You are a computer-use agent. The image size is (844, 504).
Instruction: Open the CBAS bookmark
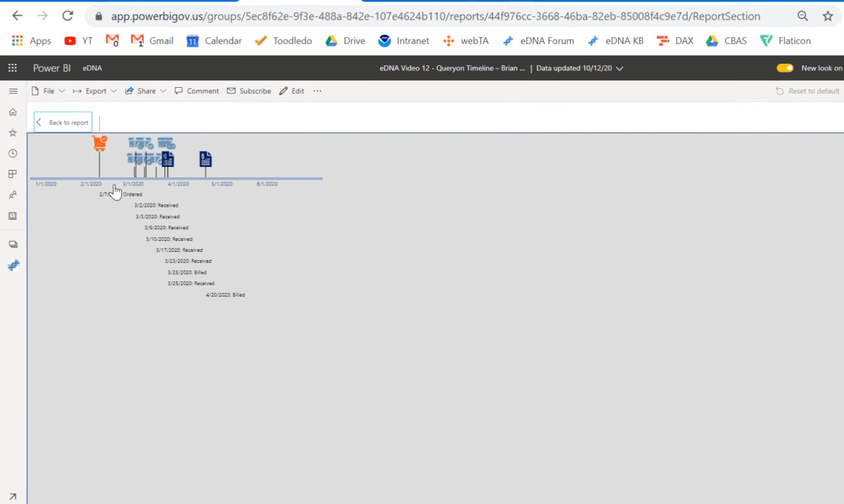726,41
